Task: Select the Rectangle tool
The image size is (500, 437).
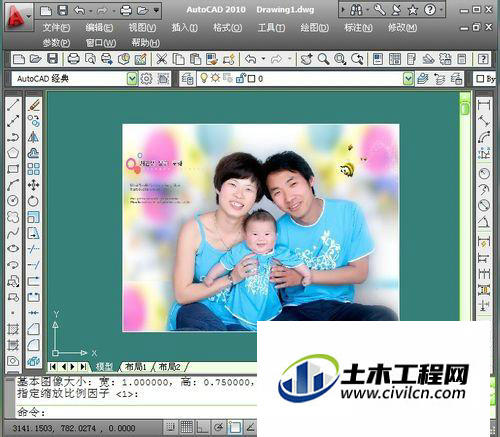Action: pyautogui.click(x=13, y=169)
